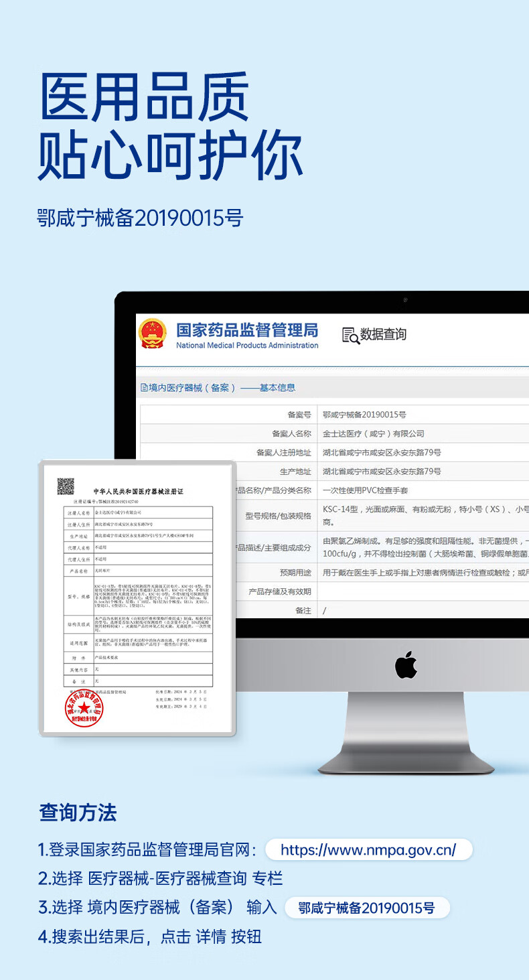Screen dimensions: 529x980
Task: Click 金士达医疗（咸宁）有限公司 cell
Action: [x=374, y=434]
